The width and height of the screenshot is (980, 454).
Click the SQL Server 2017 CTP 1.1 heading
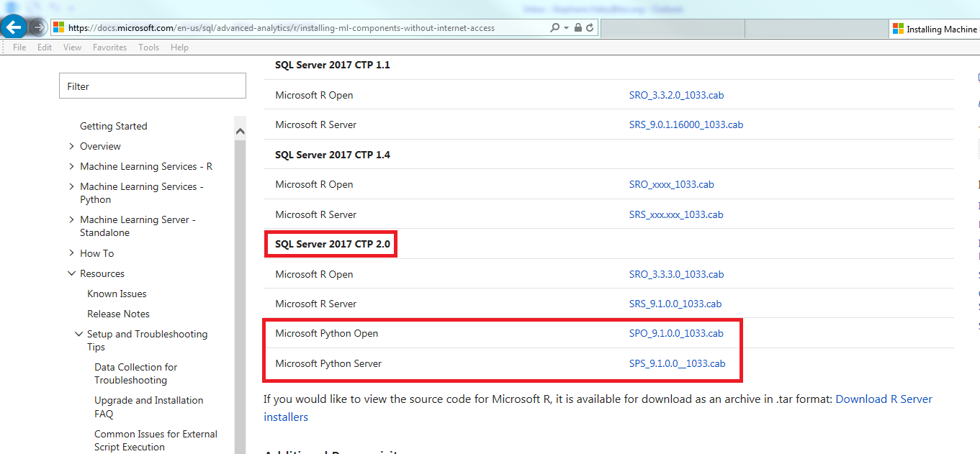pos(332,65)
